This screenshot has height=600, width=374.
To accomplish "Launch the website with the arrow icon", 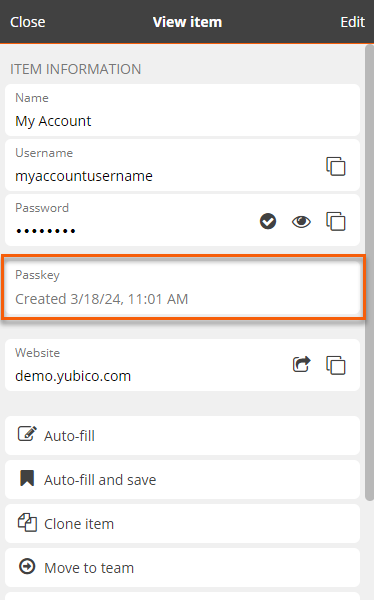I will 302,364.
